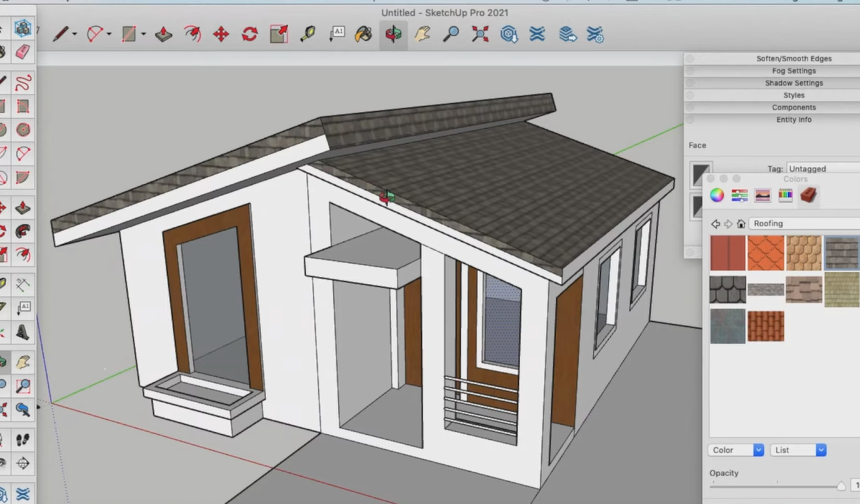Switch to the Image Palettes tab

click(763, 195)
